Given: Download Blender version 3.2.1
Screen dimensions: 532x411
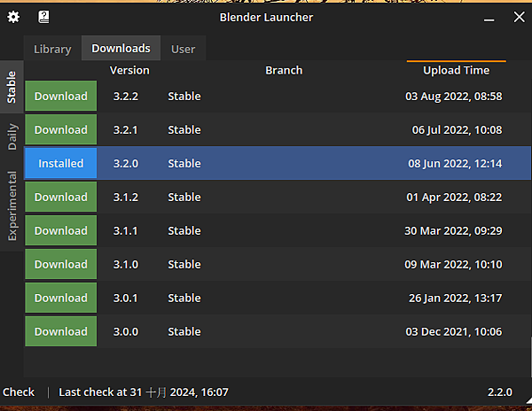Looking at the screenshot, I should (61, 129).
